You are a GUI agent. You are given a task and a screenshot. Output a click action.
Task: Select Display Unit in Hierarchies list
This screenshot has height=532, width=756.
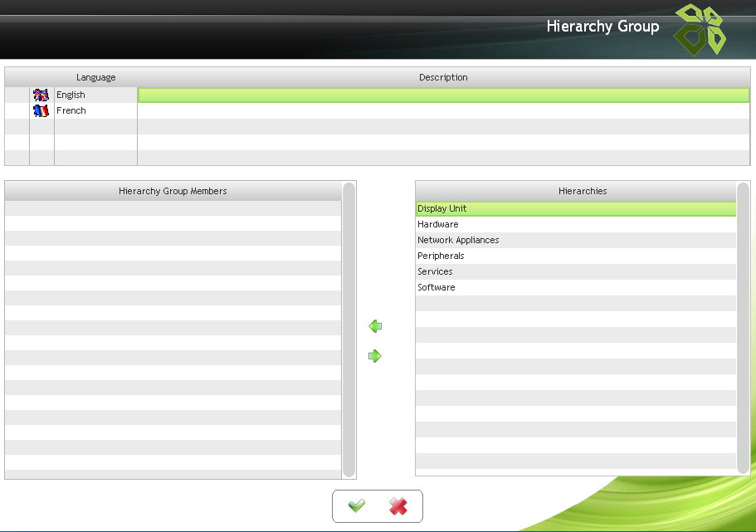point(442,208)
